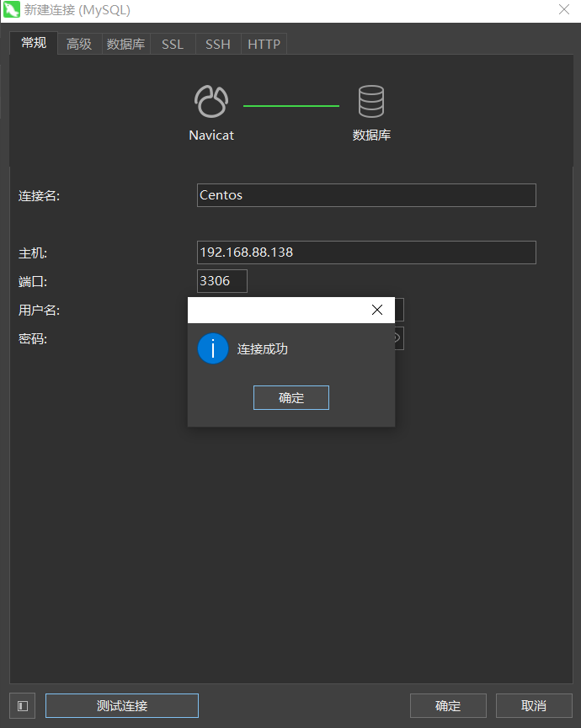Click the Navicat logo icon

[x=211, y=101]
